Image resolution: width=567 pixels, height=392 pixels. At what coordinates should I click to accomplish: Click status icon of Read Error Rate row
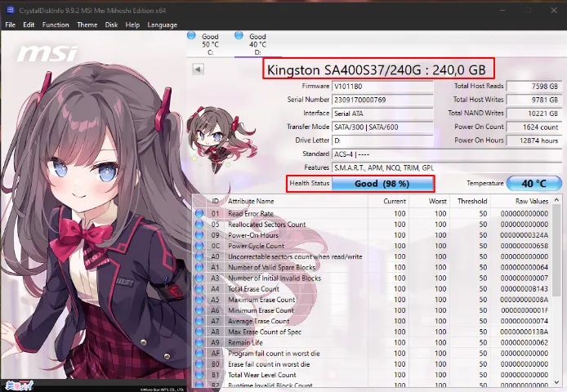point(199,213)
